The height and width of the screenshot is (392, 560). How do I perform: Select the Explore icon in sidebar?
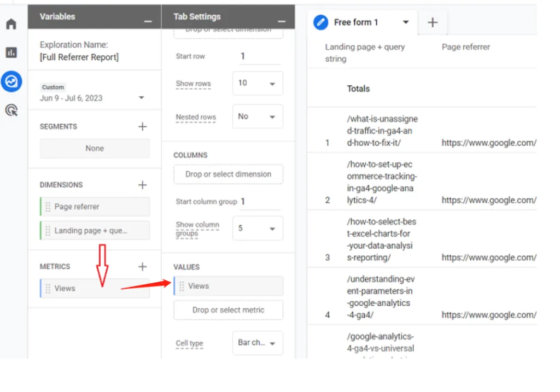click(11, 81)
